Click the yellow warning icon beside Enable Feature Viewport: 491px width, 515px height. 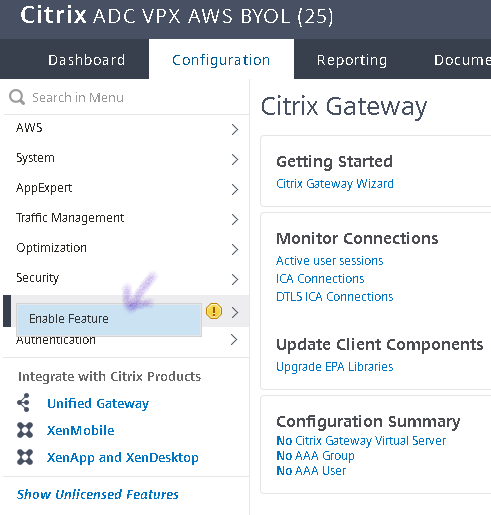point(214,311)
